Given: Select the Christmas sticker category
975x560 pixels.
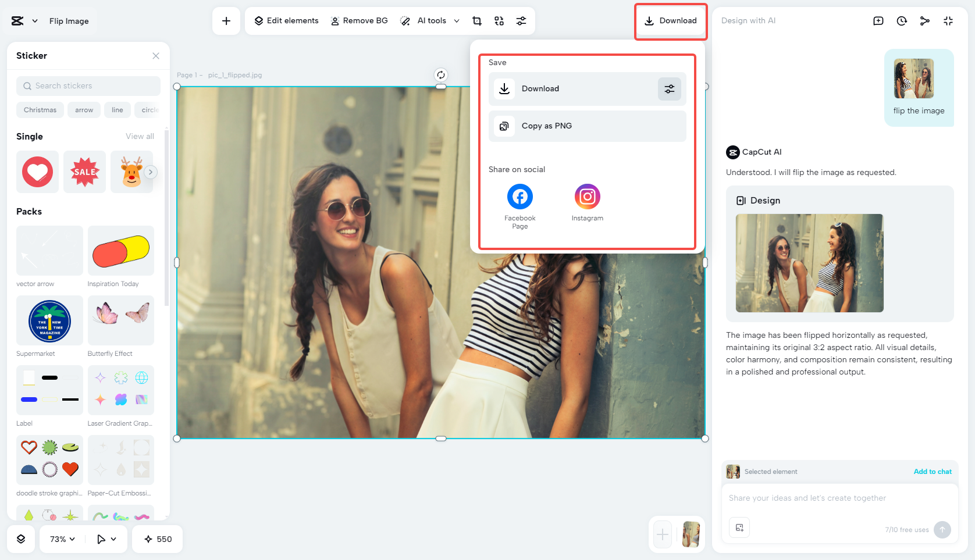Looking at the screenshot, I should point(40,110).
